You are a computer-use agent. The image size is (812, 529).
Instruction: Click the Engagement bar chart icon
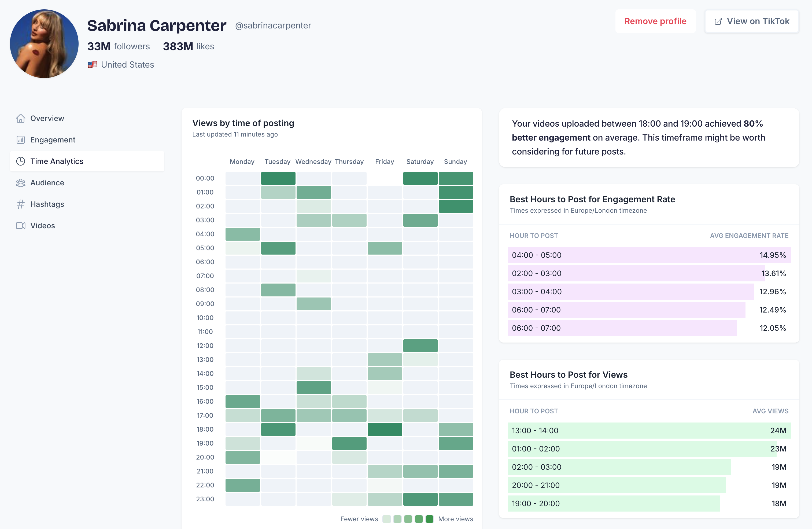pos(20,139)
